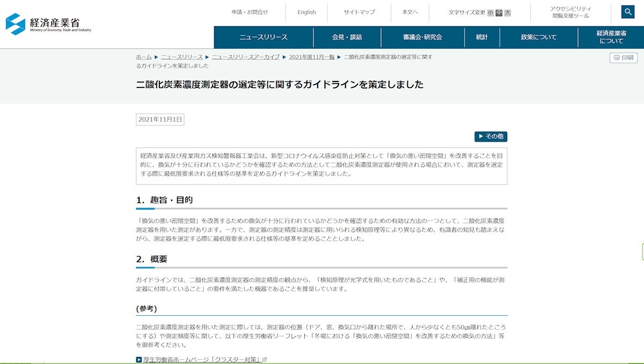The width and height of the screenshot is (644, 364).
Task: Click the 印刷 print button
Action: 624,58
